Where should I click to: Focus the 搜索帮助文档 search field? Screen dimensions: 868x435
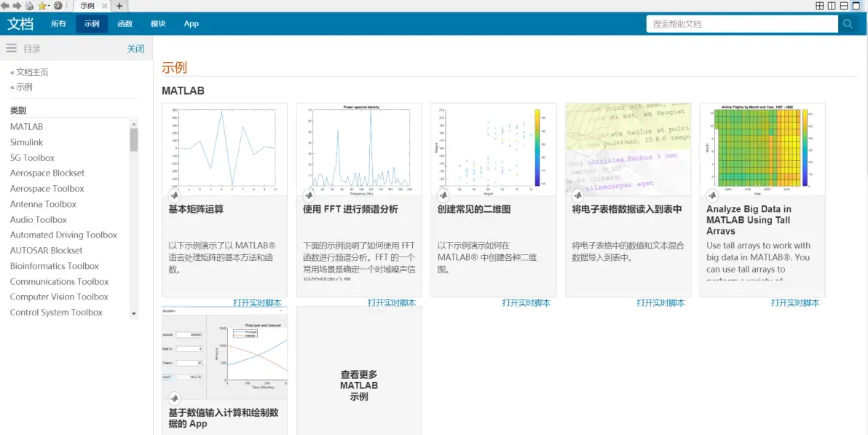point(742,24)
